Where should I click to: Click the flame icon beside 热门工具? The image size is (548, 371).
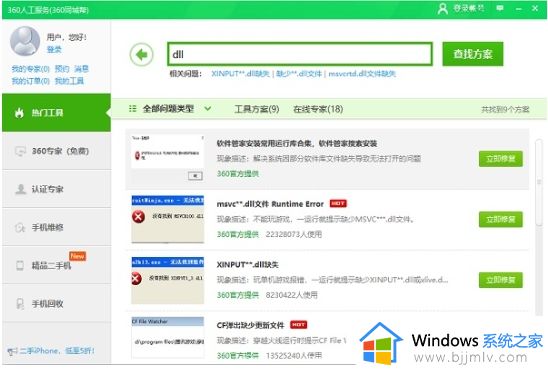pos(19,112)
